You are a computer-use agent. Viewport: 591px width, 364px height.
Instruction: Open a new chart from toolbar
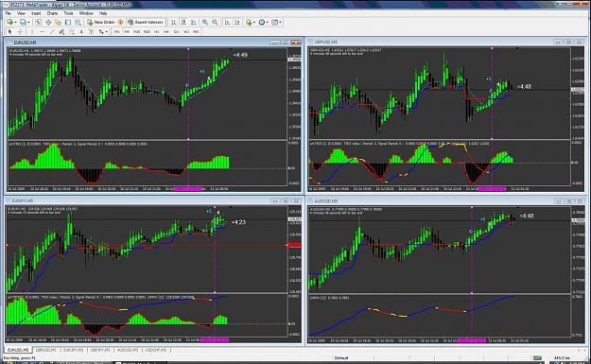coord(9,23)
